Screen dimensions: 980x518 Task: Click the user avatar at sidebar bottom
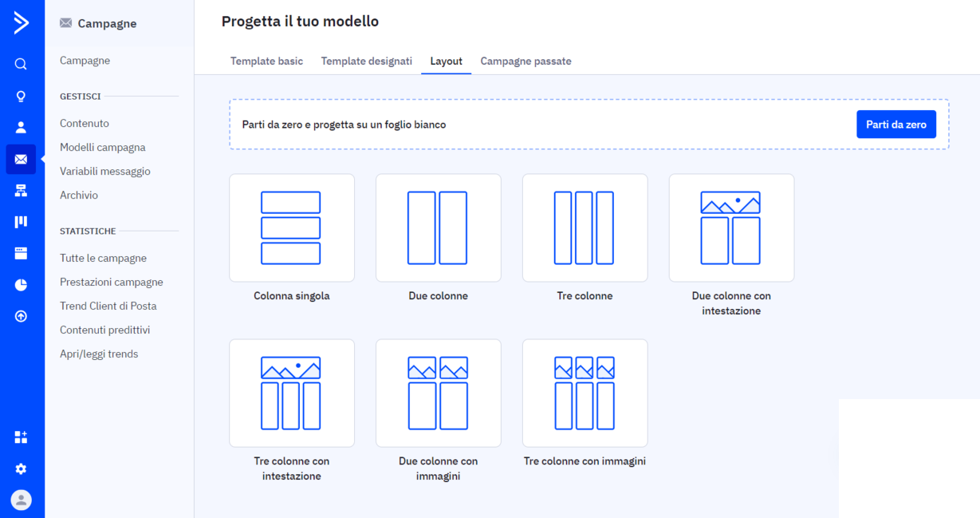pyautogui.click(x=21, y=500)
